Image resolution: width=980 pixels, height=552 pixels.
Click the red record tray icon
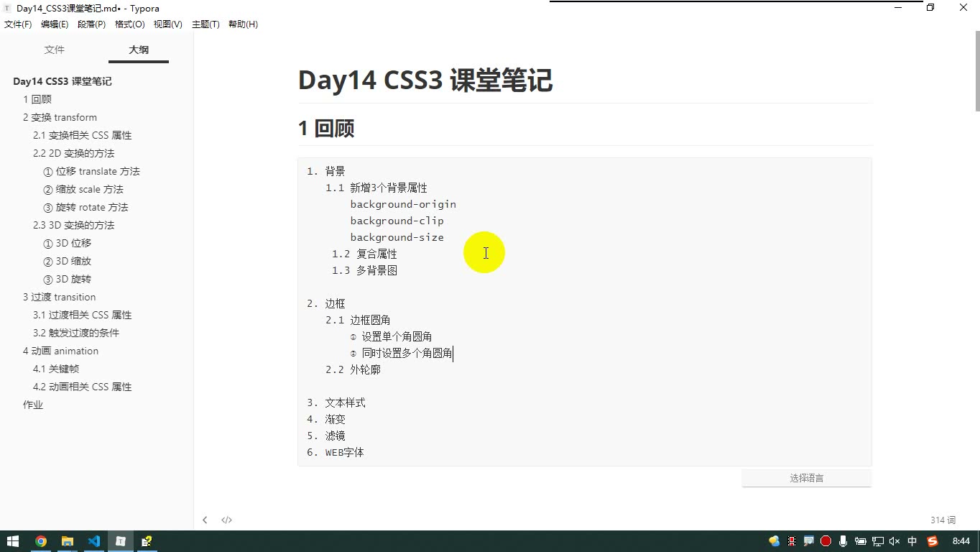click(826, 541)
